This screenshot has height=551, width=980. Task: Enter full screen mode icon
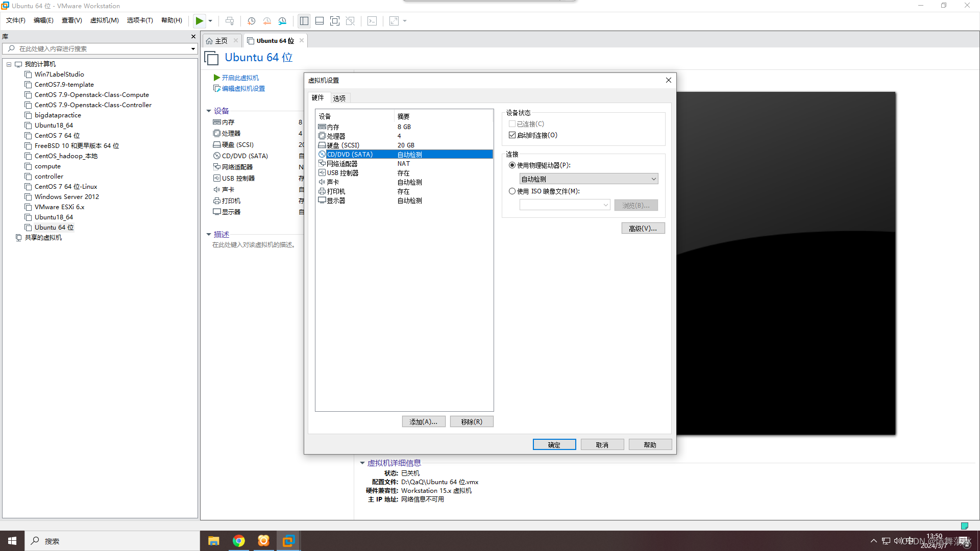[335, 21]
